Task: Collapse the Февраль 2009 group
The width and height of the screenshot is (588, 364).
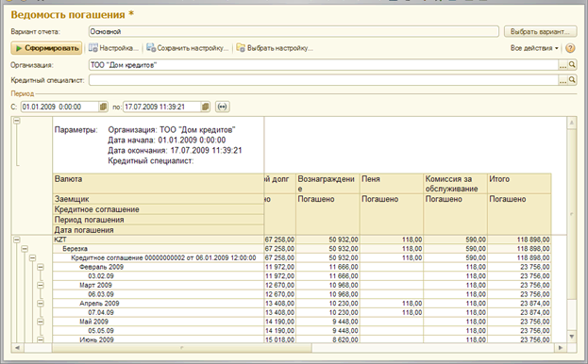Action: tap(41, 267)
